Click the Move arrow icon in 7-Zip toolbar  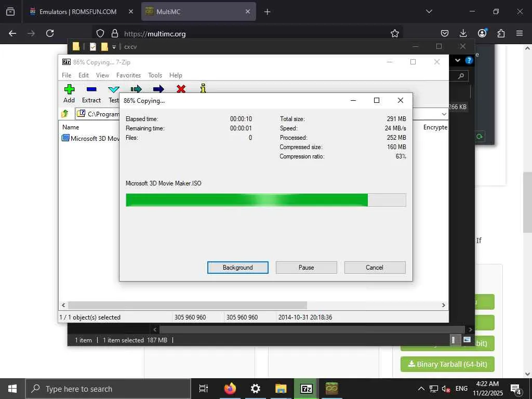click(158, 89)
